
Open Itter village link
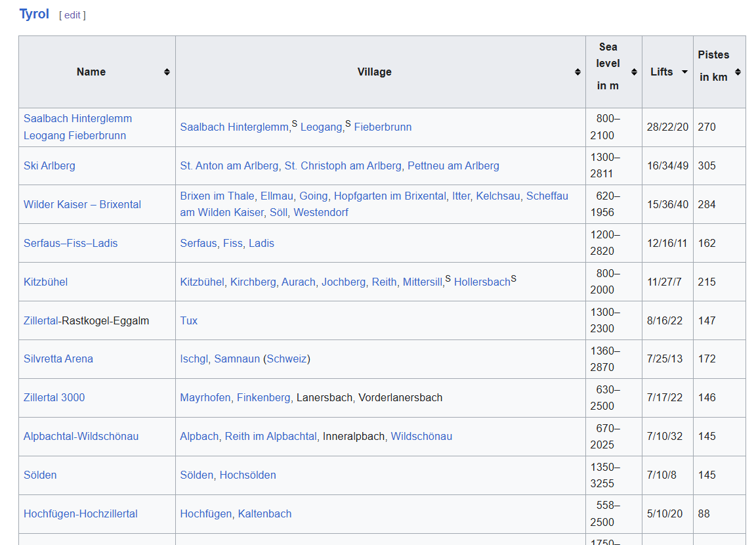[461, 196]
